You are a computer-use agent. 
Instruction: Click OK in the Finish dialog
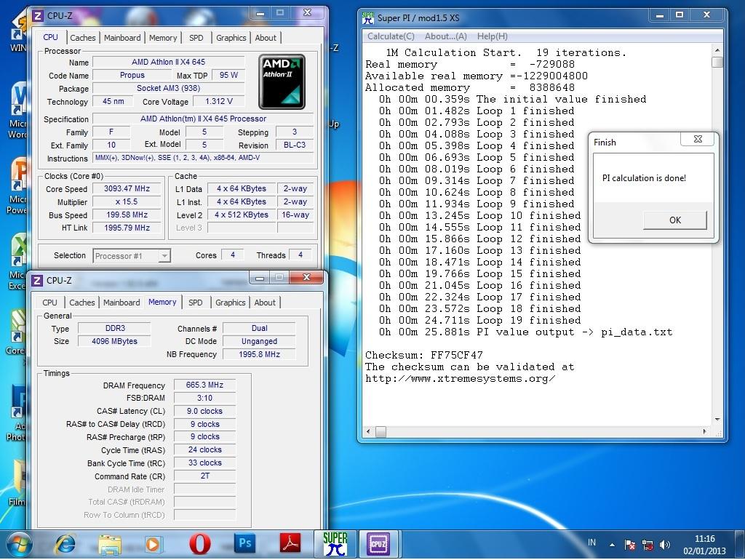[x=674, y=220]
